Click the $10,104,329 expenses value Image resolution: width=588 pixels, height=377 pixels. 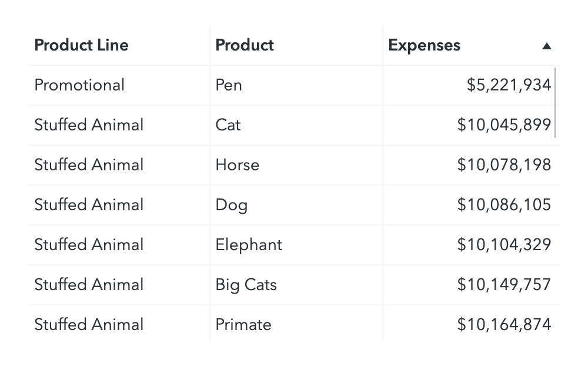pyautogui.click(x=504, y=245)
